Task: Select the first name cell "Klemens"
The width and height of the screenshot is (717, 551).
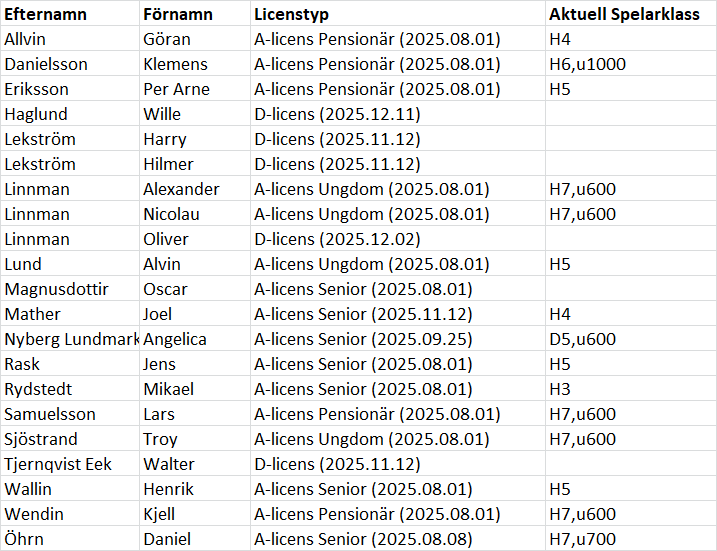Action: (x=175, y=64)
